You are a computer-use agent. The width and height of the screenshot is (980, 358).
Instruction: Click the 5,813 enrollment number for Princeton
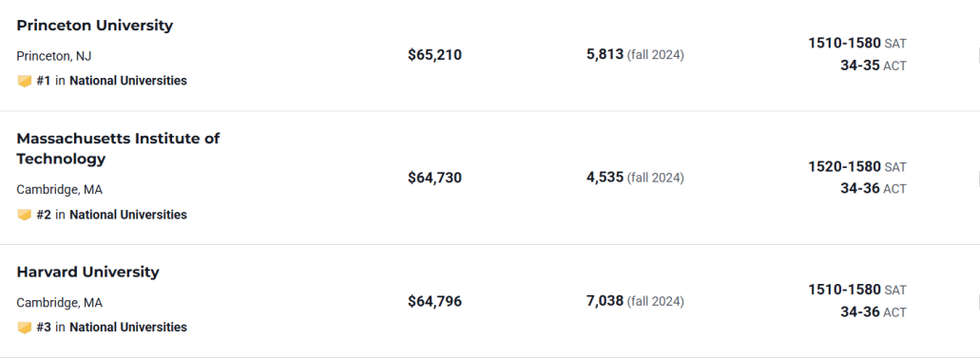point(605,54)
